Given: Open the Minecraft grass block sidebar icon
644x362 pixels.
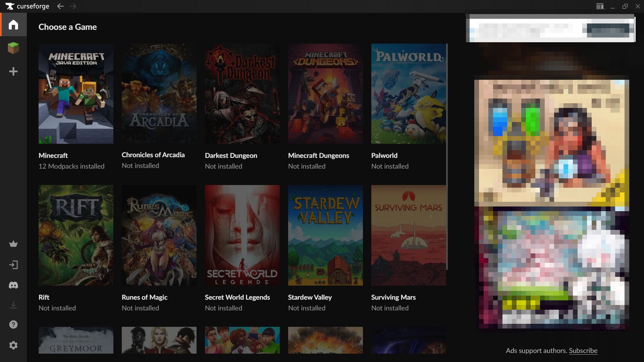Looking at the screenshot, I should pos(13,48).
